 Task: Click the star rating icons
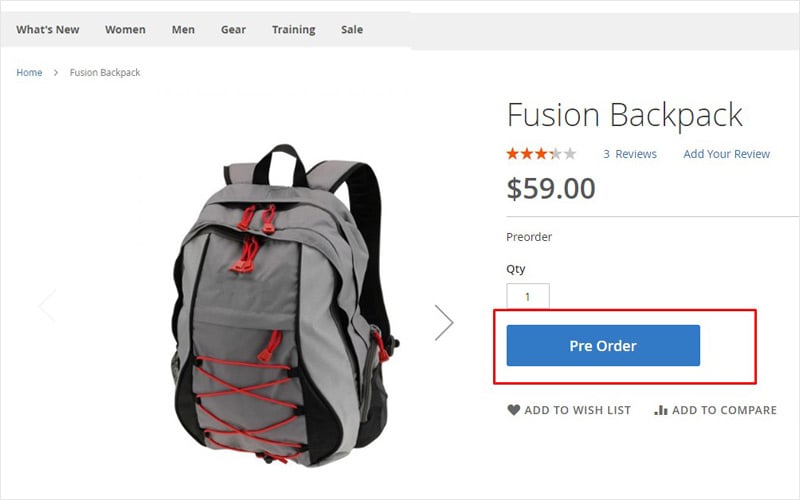click(541, 154)
